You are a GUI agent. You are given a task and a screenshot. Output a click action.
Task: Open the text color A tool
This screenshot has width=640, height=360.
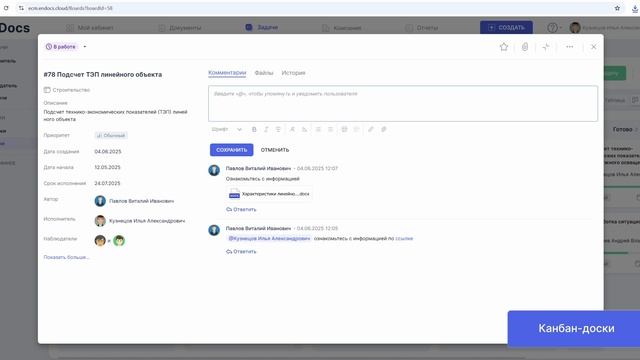292,129
